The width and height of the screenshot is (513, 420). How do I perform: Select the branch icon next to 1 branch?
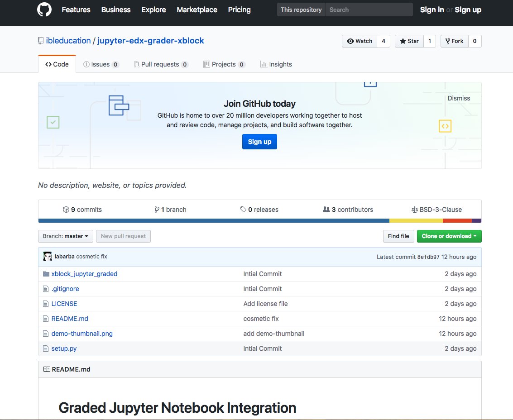click(x=156, y=209)
